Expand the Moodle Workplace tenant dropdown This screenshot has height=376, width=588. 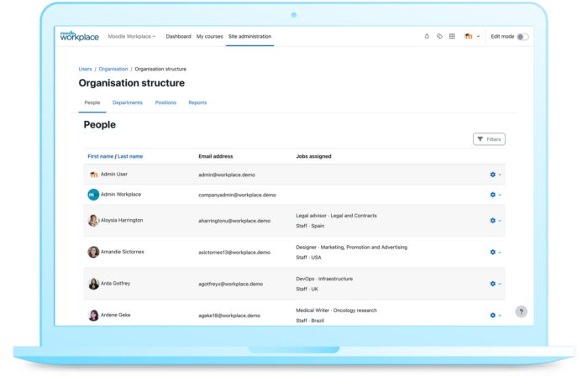coord(133,37)
